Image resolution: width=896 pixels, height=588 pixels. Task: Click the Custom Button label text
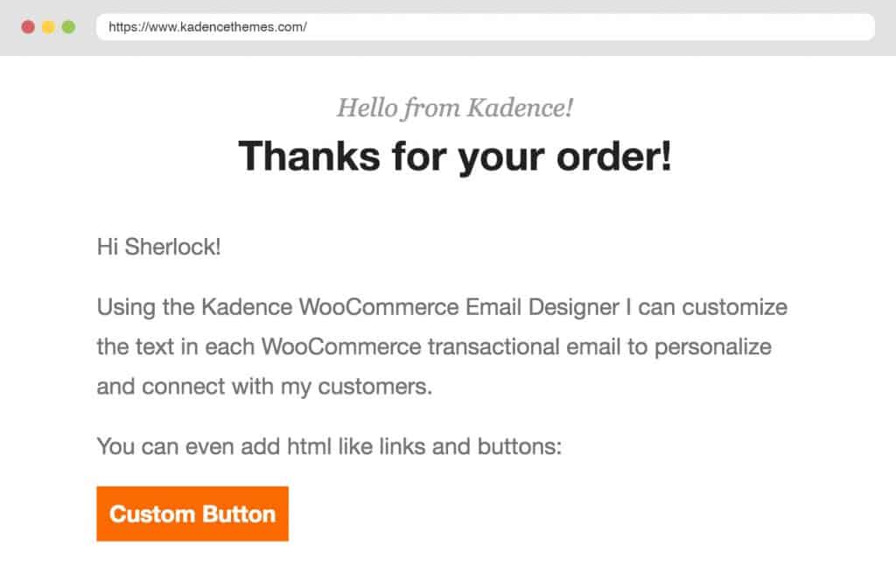192,514
